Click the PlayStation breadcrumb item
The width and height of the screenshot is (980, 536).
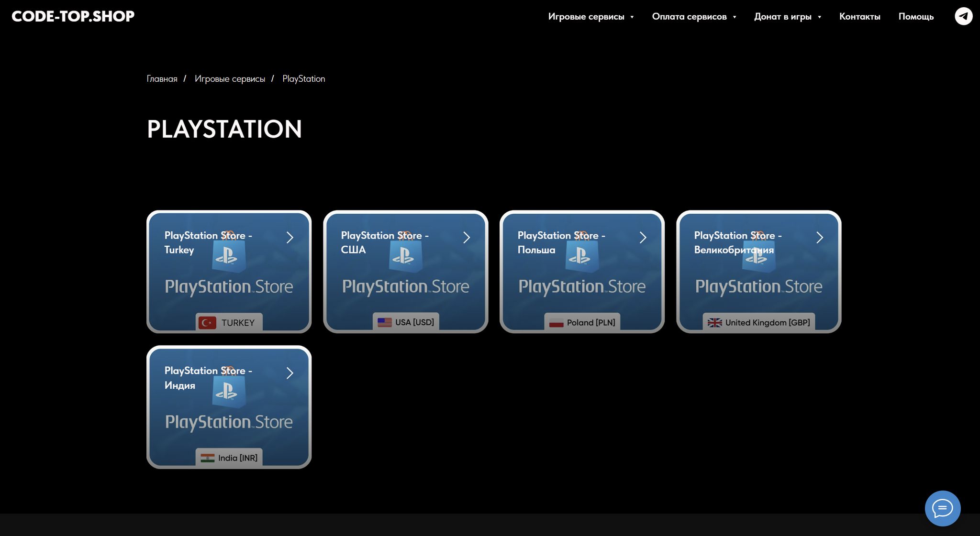(304, 79)
